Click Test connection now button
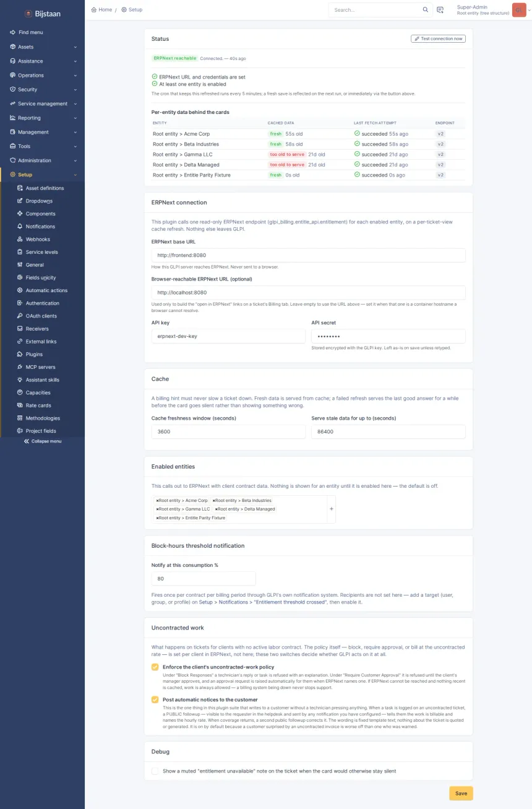The image size is (532, 809). tap(438, 38)
